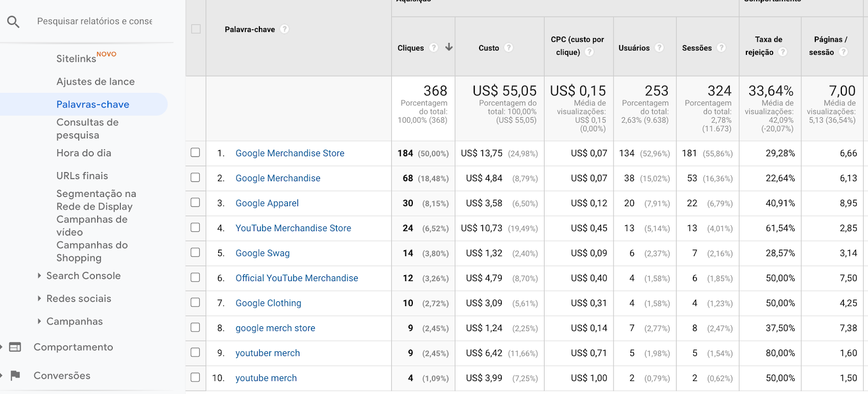This screenshot has width=868, height=394.
Task: Open Segmentação na Rede de Display
Action: [97, 200]
